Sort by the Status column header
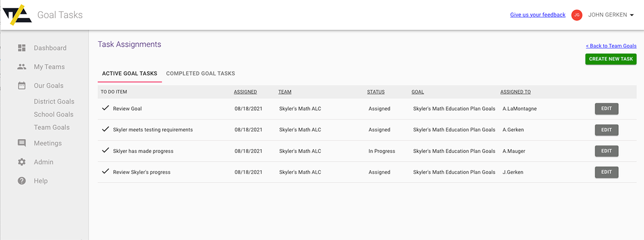Image resolution: width=644 pixels, height=240 pixels. (x=376, y=92)
